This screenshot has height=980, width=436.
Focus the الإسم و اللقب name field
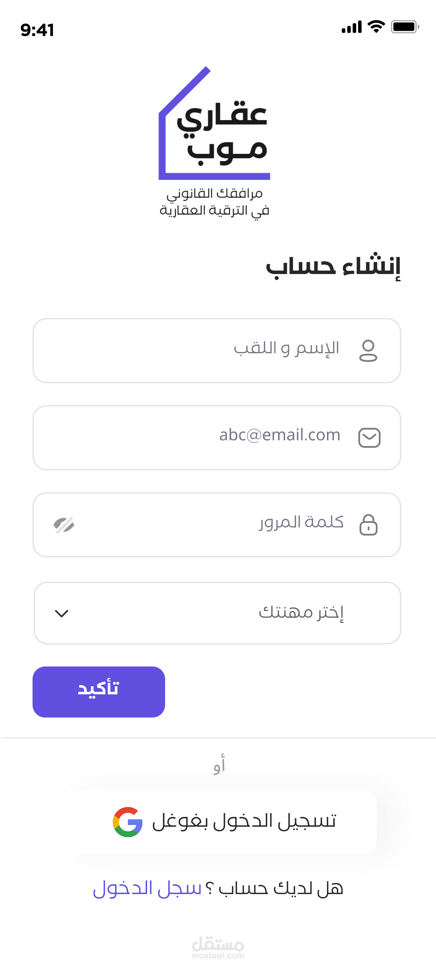tap(217, 350)
